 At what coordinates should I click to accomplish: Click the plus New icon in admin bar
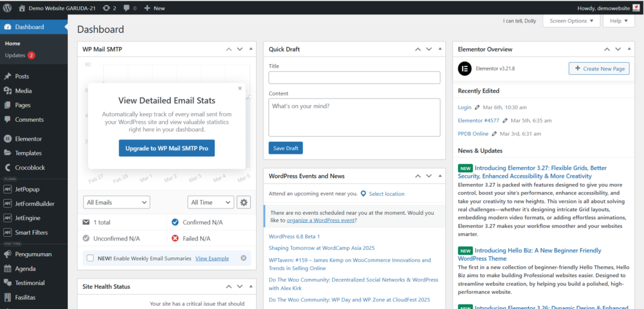[147, 8]
